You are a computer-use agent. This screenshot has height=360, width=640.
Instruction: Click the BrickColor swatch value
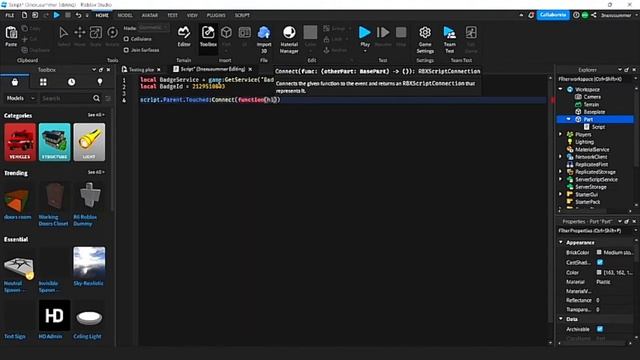click(599, 253)
